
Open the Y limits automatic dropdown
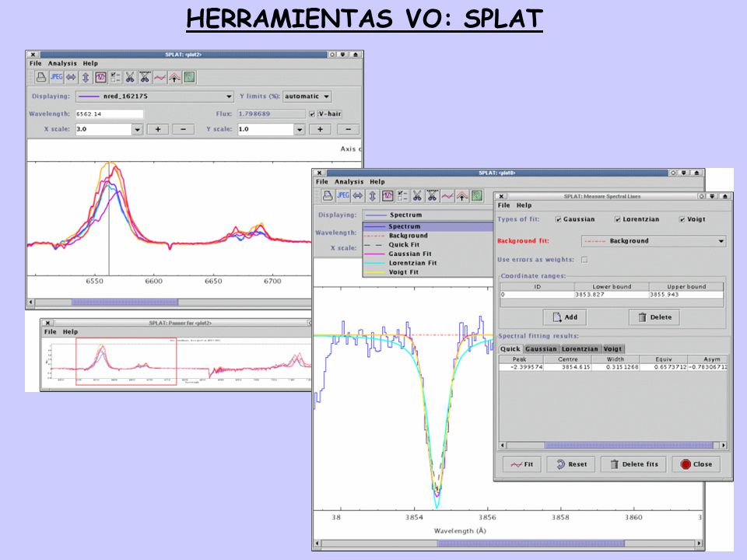click(307, 96)
